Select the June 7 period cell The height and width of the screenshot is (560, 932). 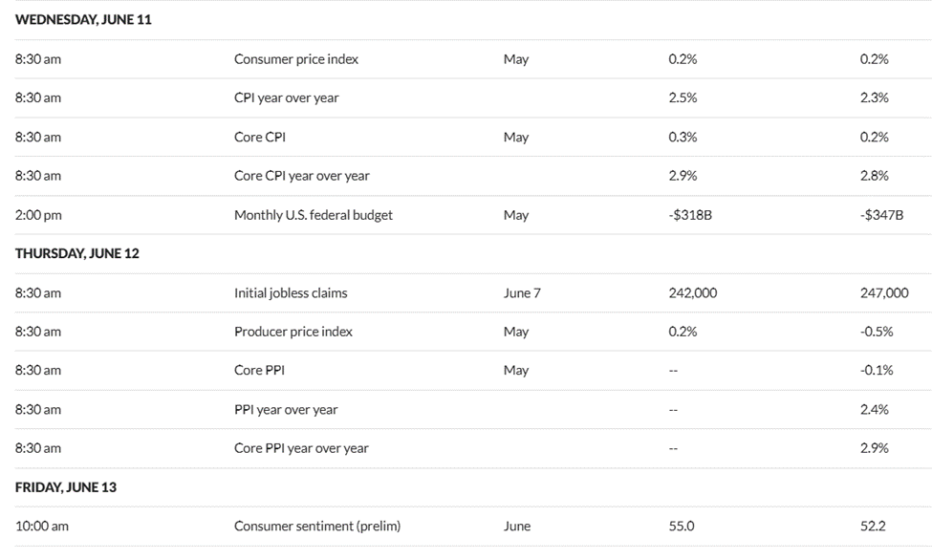pos(522,293)
